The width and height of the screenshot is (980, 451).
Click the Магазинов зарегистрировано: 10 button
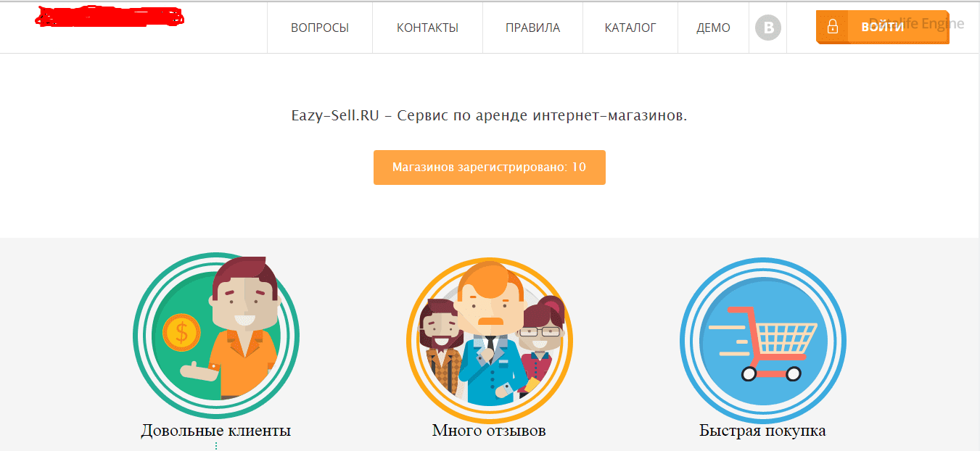(490, 167)
